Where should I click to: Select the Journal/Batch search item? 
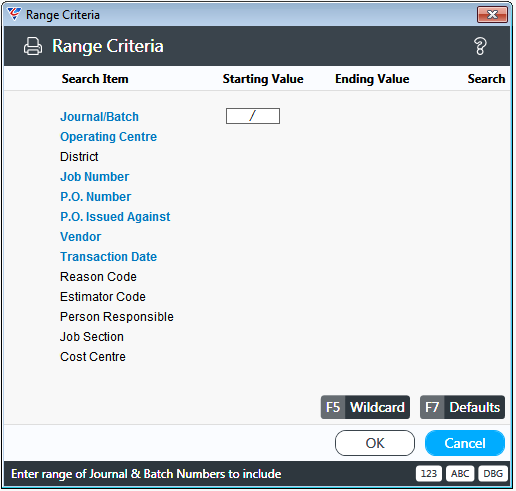[x=99, y=117]
